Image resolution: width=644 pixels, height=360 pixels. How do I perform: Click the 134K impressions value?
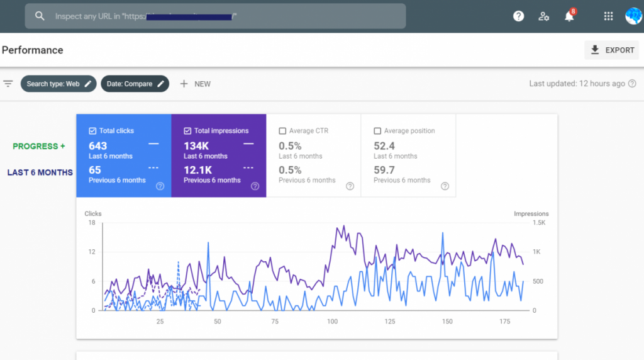coord(196,146)
